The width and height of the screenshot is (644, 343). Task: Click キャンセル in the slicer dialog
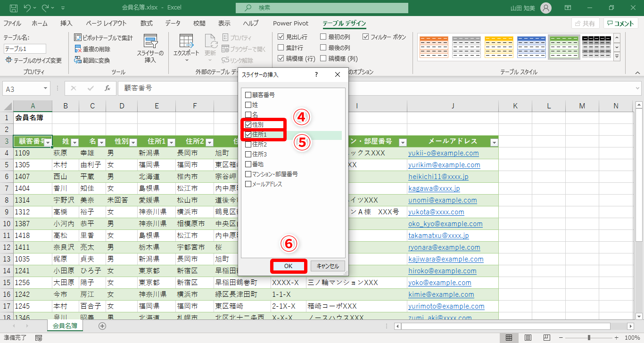[x=328, y=266]
